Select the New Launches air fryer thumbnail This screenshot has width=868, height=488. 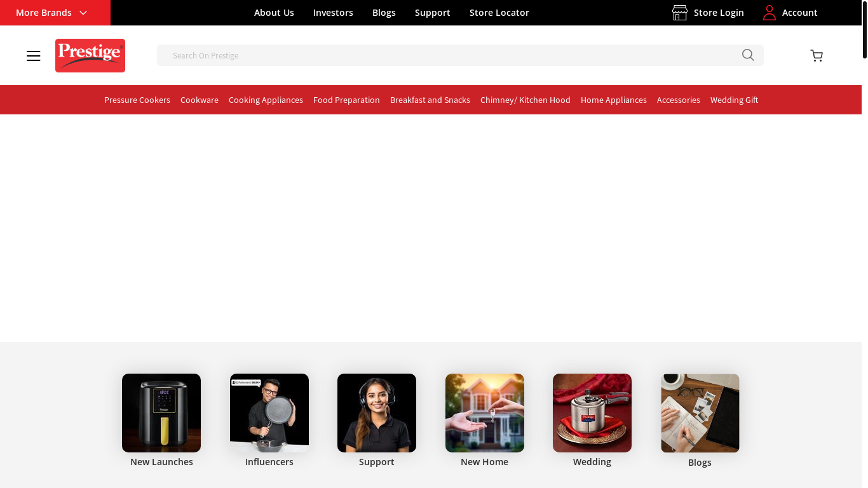tap(161, 413)
